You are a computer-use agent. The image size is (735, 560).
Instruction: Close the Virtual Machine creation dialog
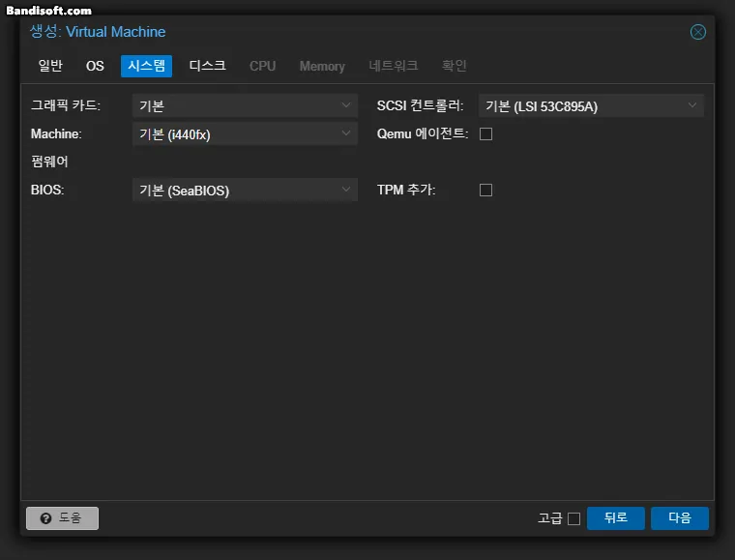click(698, 32)
